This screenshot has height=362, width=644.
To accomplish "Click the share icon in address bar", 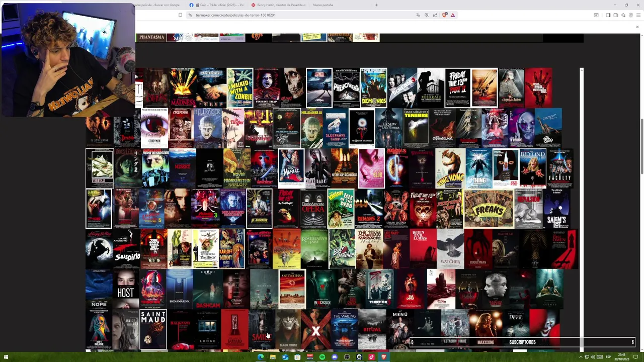I will 435,15.
